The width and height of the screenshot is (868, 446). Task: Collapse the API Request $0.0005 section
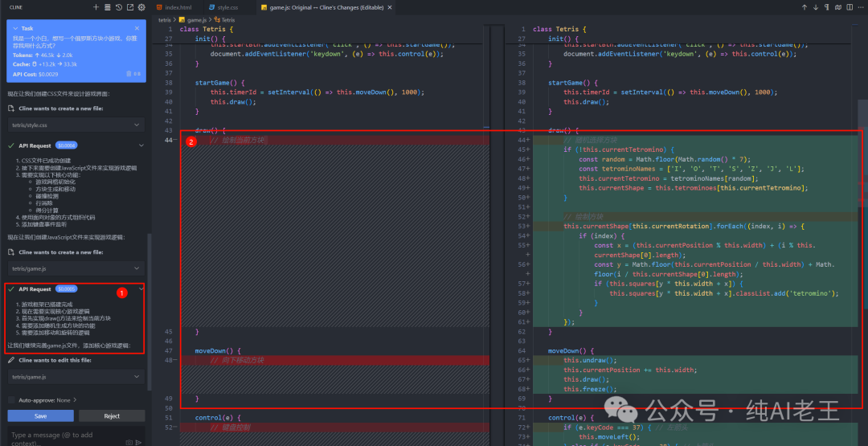pos(141,288)
